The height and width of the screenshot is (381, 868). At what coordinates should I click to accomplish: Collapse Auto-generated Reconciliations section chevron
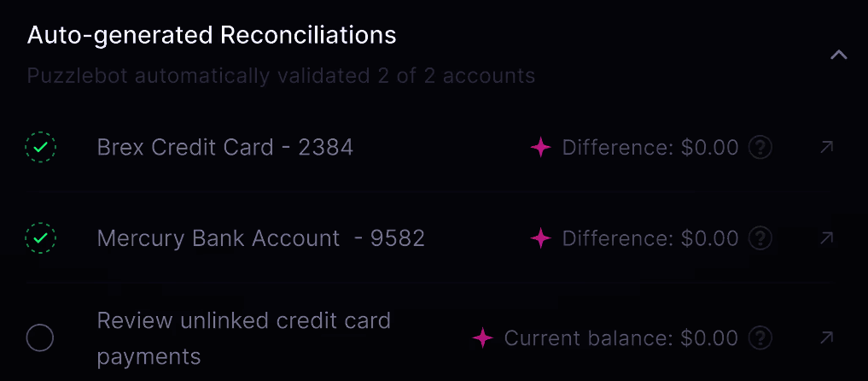point(838,56)
